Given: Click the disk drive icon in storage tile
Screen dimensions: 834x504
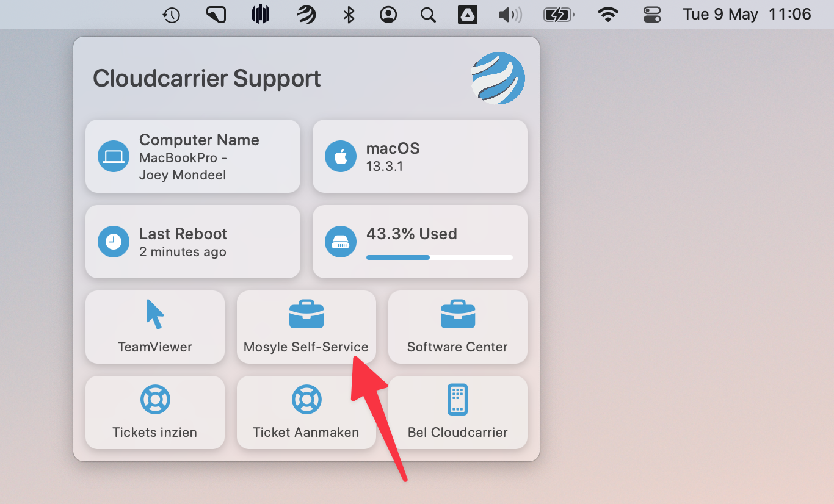Looking at the screenshot, I should tap(341, 242).
